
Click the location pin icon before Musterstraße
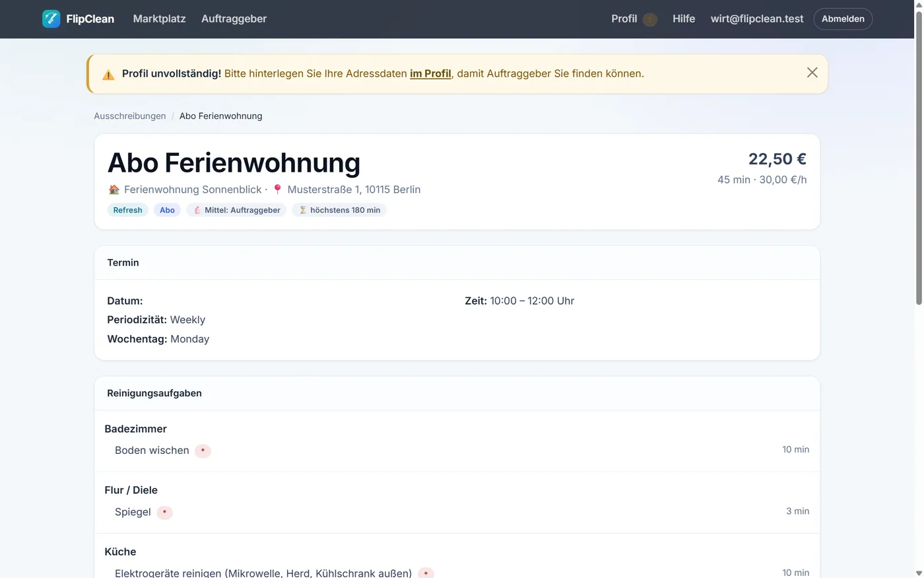tap(277, 190)
